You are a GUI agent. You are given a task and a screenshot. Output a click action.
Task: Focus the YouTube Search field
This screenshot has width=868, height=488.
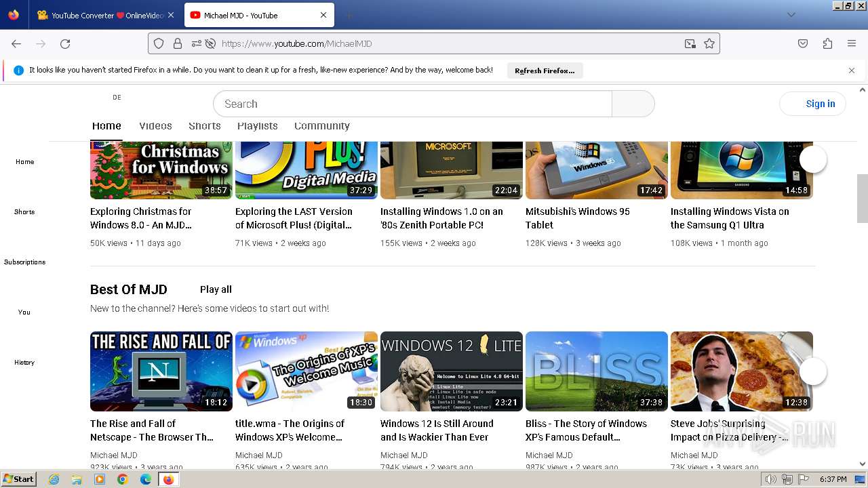pyautogui.click(x=412, y=104)
